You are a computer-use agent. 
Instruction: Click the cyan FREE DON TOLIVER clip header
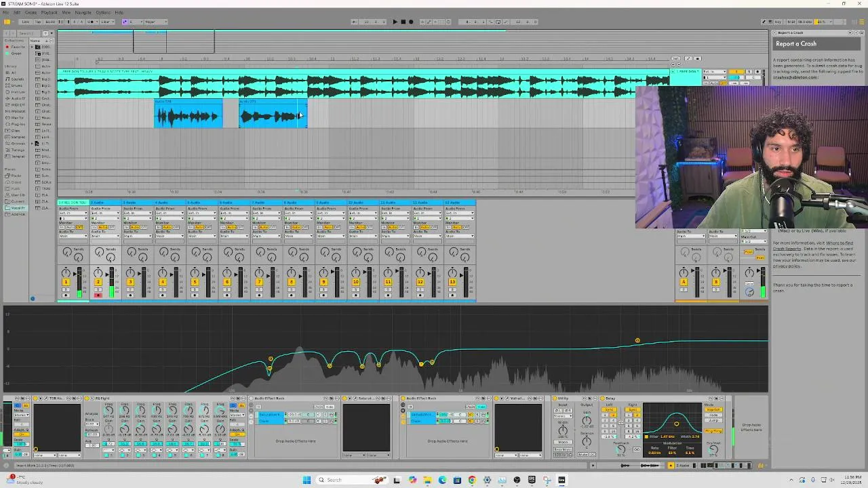coord(363,71)
